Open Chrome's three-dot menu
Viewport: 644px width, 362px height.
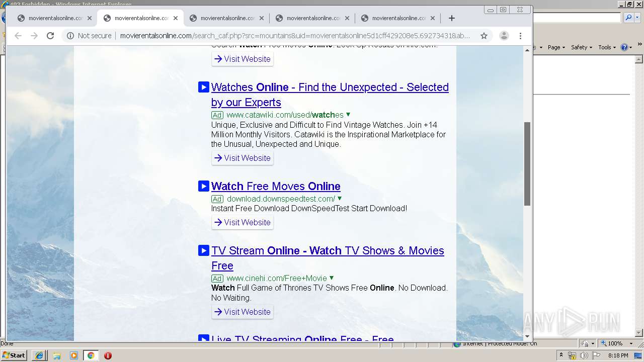pos(521,36)
